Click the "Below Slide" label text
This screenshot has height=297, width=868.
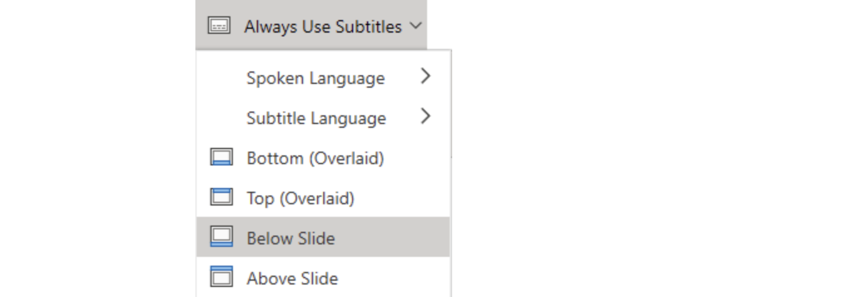(x=291, y=238)
